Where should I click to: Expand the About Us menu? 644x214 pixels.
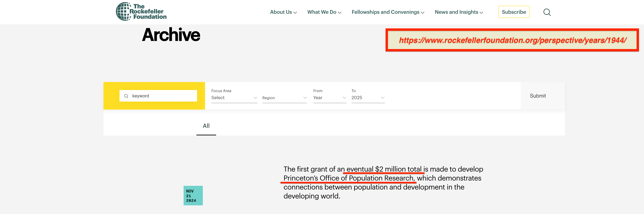pos(283,12)
